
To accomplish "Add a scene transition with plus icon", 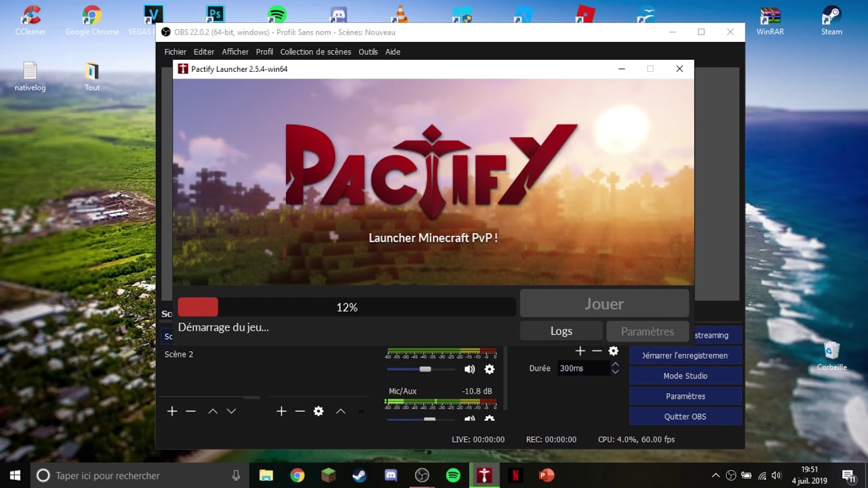I will click(580, 351).
